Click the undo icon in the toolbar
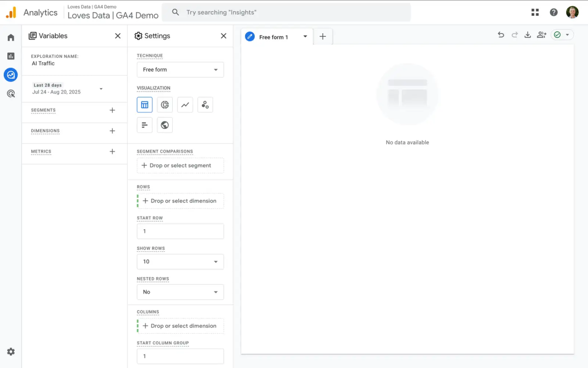This screenshot has height=368, width=588. [500, 34]
